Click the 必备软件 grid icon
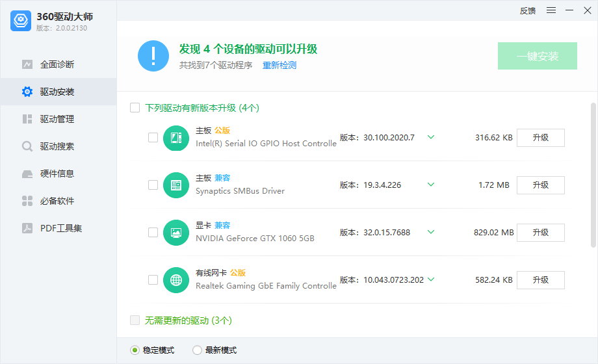The width and height of the screenshot is (598, 364). [27, 201]
